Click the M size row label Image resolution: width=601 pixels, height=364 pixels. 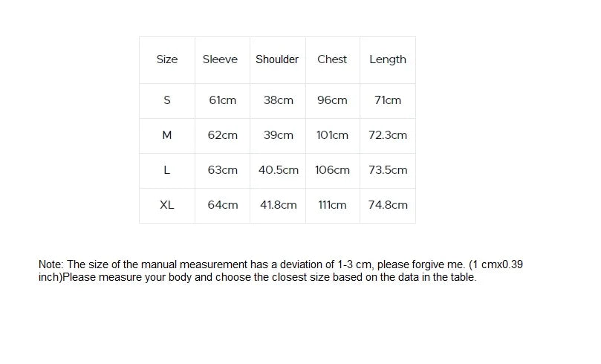[x=167, y=135]
